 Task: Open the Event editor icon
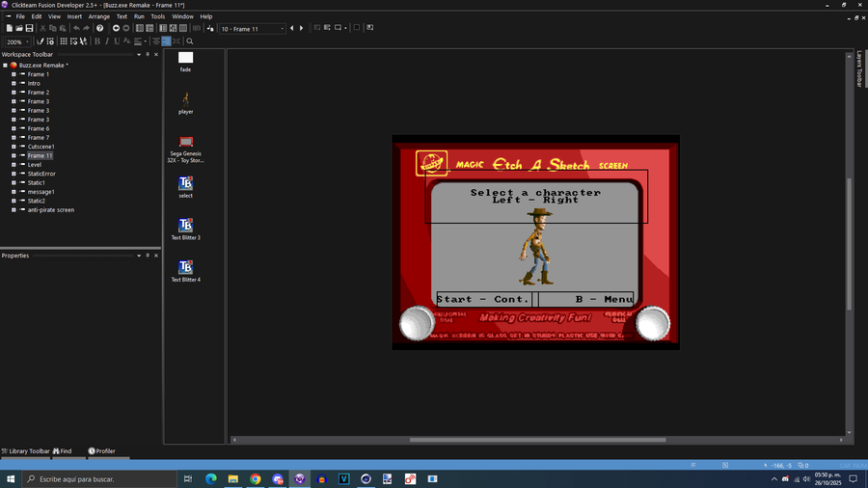(x=163, y=28)
